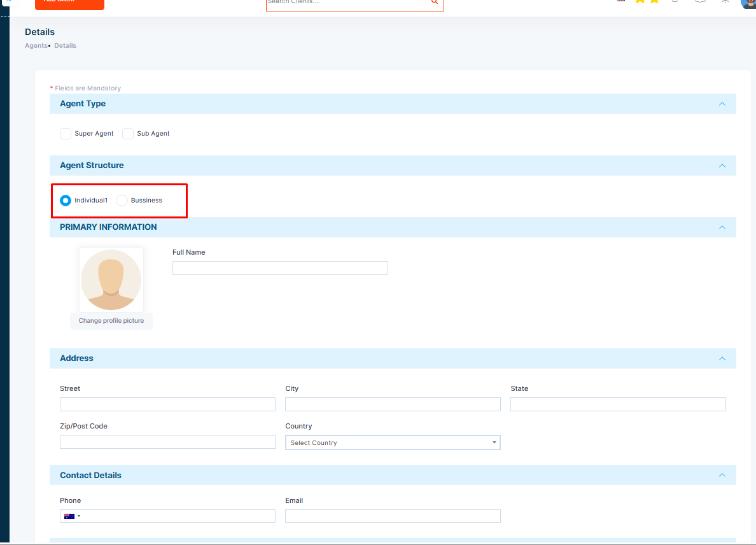Click the Agents breadcrumb link
Viewport: 756px width, 545px height.
tap(36, 45)
